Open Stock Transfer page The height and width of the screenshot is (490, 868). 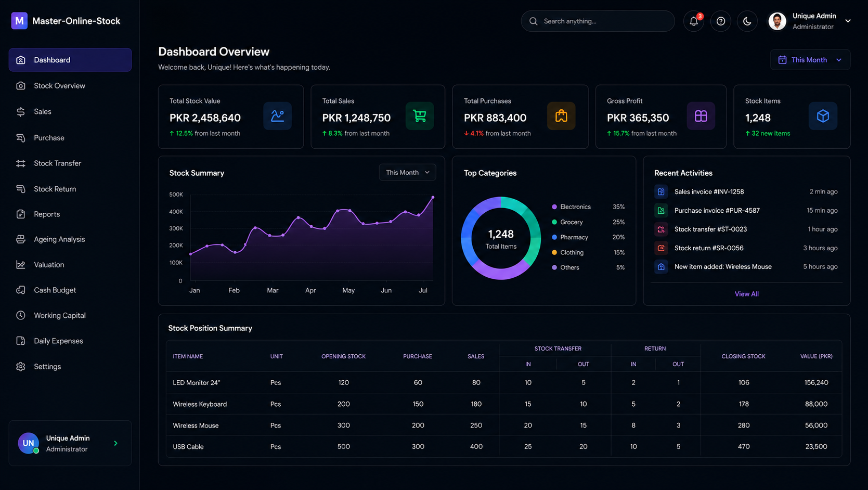tap(70, 163)
